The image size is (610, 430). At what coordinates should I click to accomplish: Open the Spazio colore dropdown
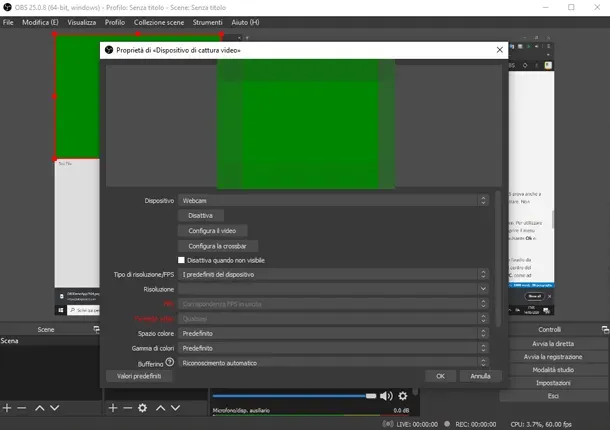pyautogui.click(x=332, y=333)
